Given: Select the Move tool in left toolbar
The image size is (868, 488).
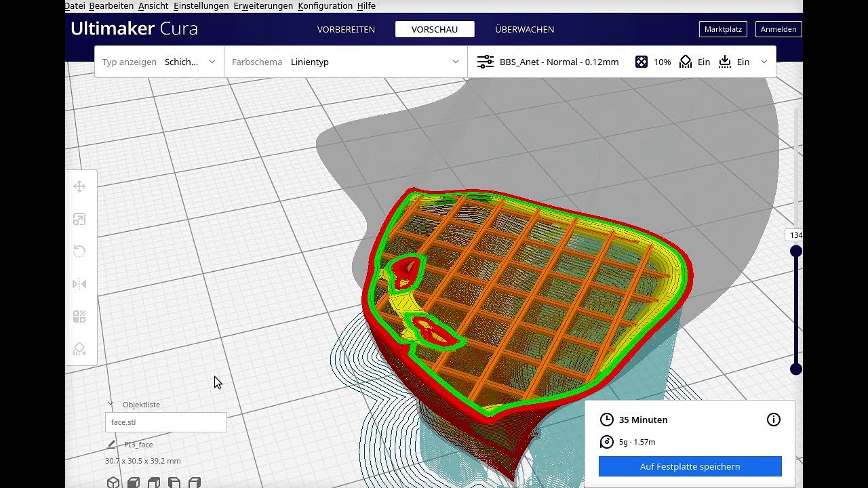Looking at the screenshot, I should [x=79, y=187].
